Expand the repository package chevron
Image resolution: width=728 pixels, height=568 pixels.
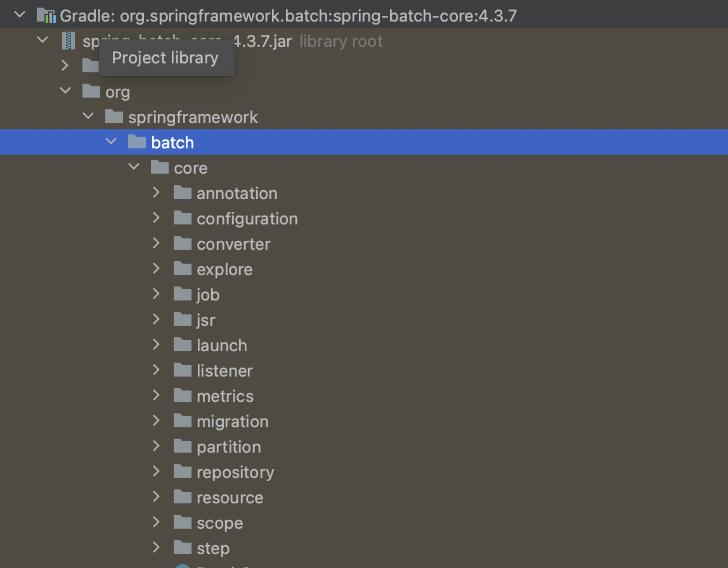156,472
